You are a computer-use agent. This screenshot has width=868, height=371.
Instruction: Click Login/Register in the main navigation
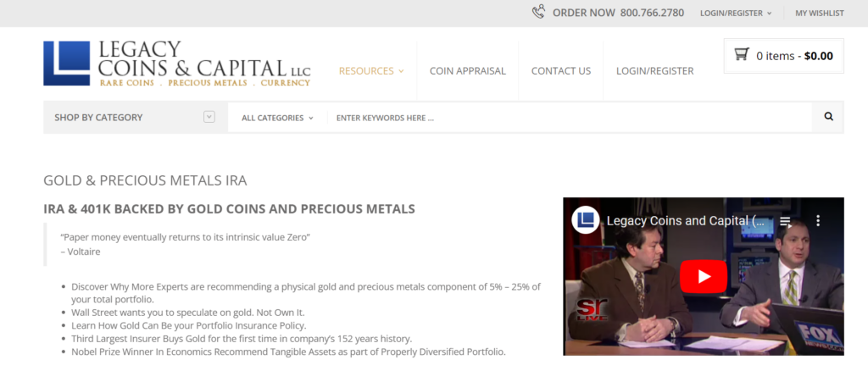click(654, 71)
